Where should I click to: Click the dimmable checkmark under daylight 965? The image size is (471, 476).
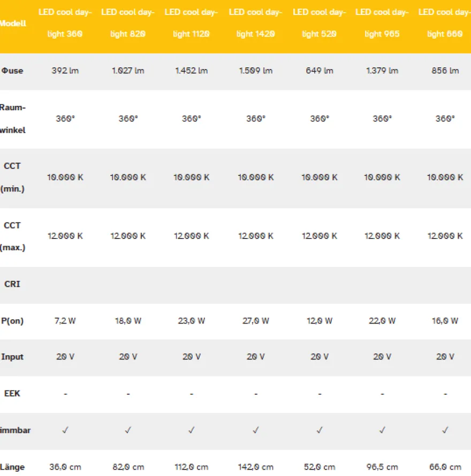(382, 430)
